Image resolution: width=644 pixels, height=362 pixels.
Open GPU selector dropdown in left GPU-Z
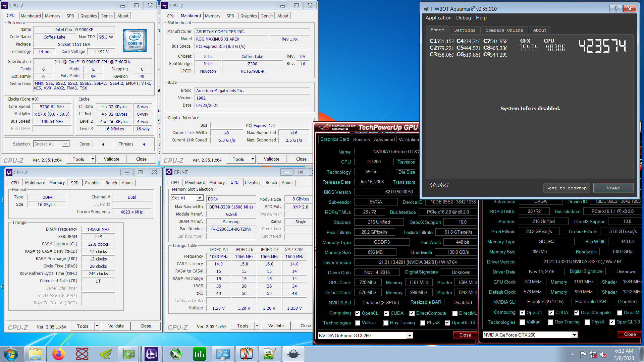click(410, 336)
